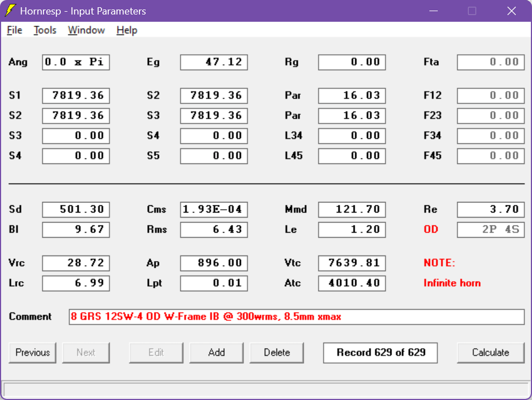Click the Hornresp lightning bolt icon
The height and width of the screenshot is (400, 532).
click(x=10, y=11)
